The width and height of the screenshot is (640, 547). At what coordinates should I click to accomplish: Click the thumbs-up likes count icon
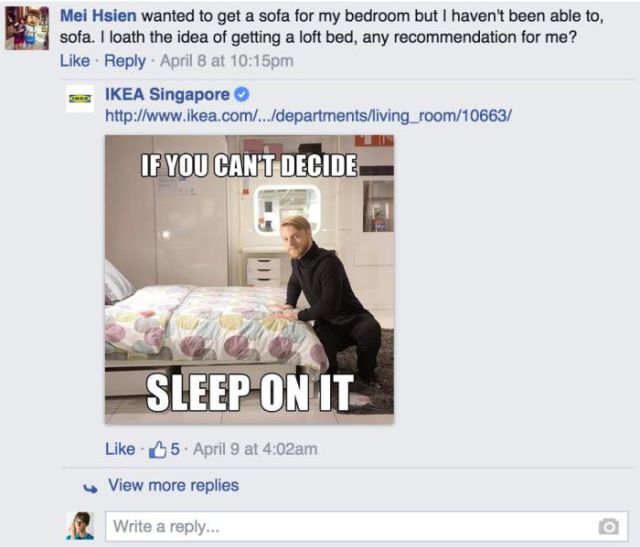158,449
